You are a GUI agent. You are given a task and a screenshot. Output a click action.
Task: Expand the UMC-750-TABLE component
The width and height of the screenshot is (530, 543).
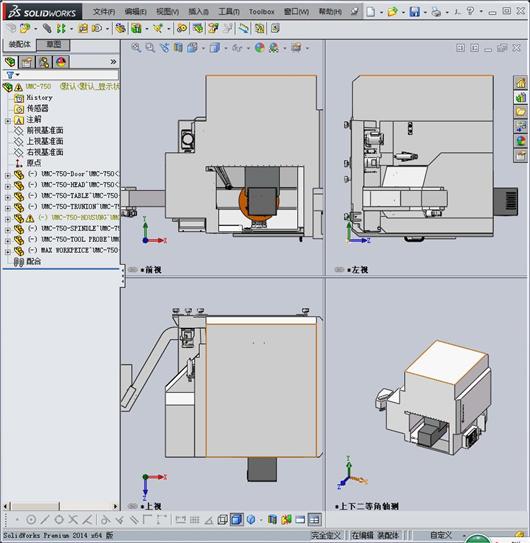pos(8,197)
